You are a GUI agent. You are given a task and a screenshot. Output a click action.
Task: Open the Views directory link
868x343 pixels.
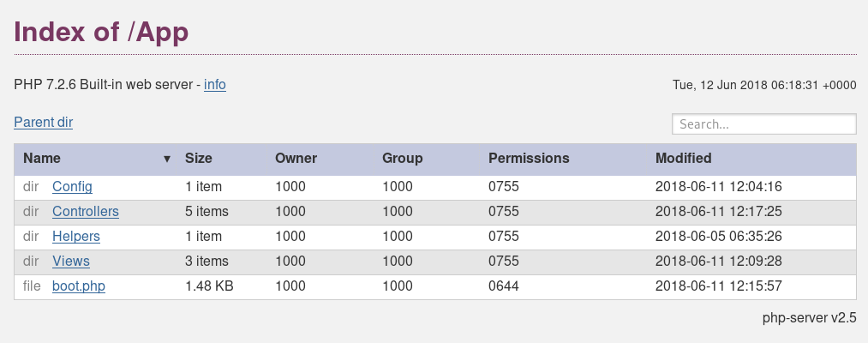pyautogui.click(x=70, y=261)
